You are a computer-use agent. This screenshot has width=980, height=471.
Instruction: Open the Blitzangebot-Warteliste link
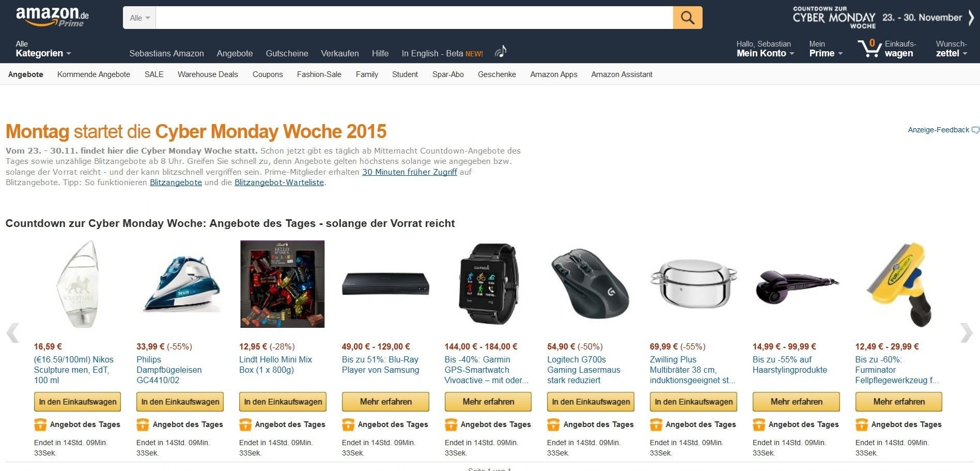[x=279, y=183]
